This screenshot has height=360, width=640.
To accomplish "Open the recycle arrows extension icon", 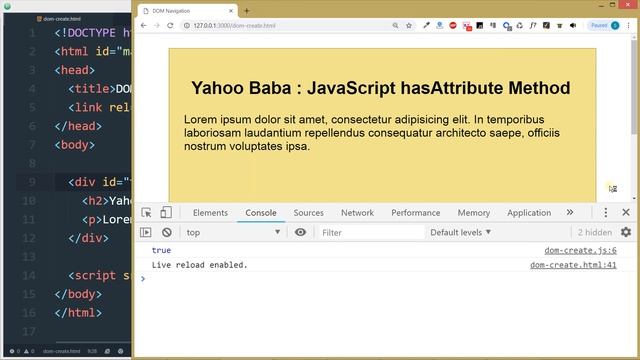I will (x=520, y=25).
